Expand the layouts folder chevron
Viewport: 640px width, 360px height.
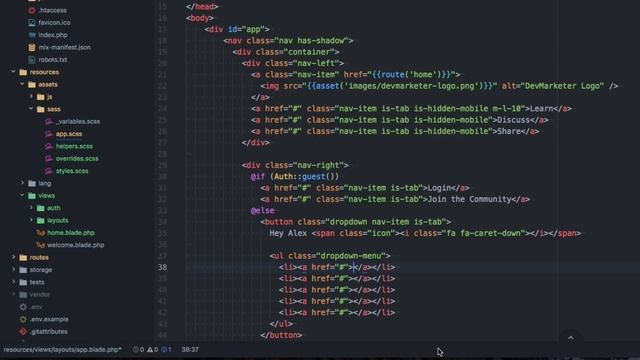coord(31,220)
